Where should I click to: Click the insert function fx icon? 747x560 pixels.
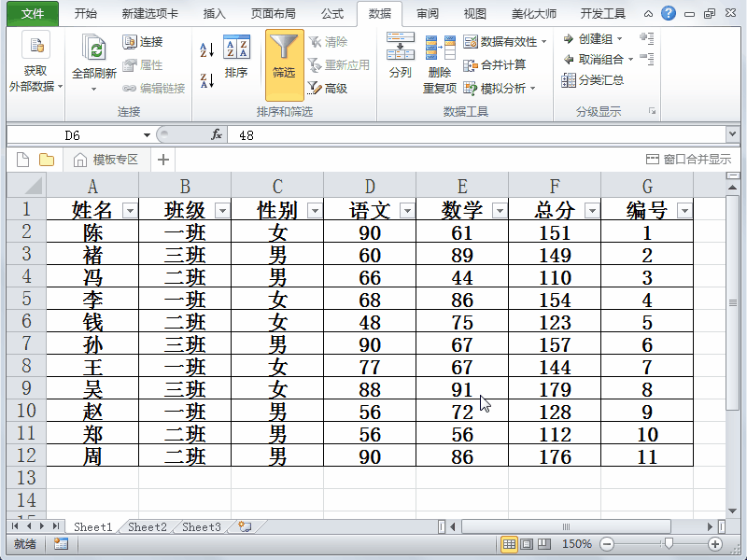coord(217,135)
